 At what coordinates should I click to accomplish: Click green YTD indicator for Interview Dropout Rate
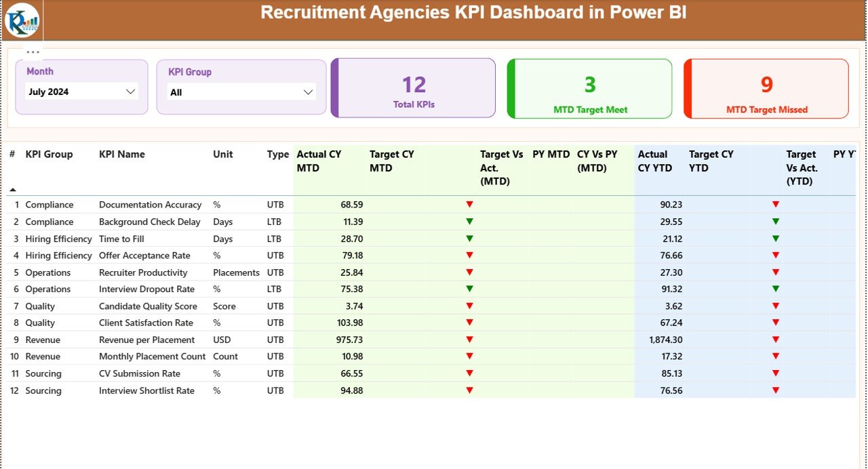(x=775, y=289)
